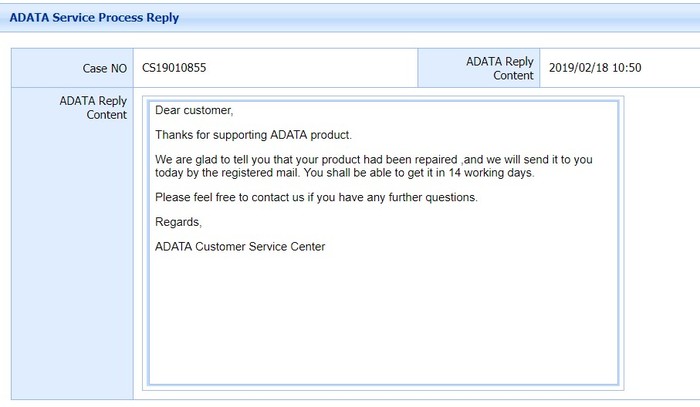Click the date 2019/02/18 in the reply row
Viewport: 700px width, 407px height.
(x=578, y=68)
